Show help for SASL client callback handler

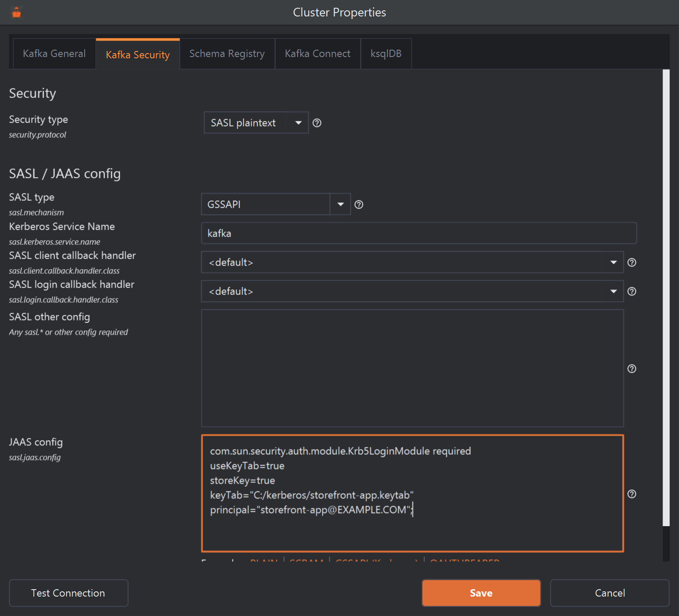tap(631, 263)
